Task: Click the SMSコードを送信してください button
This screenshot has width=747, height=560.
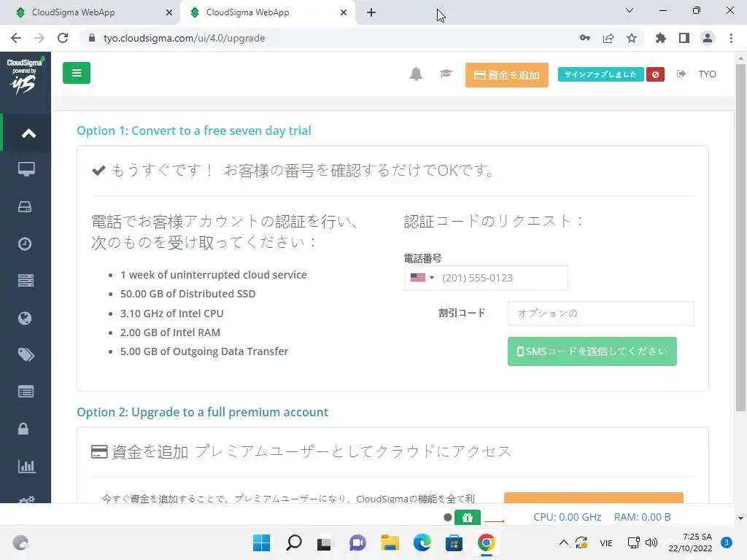Action: (592, 351)
